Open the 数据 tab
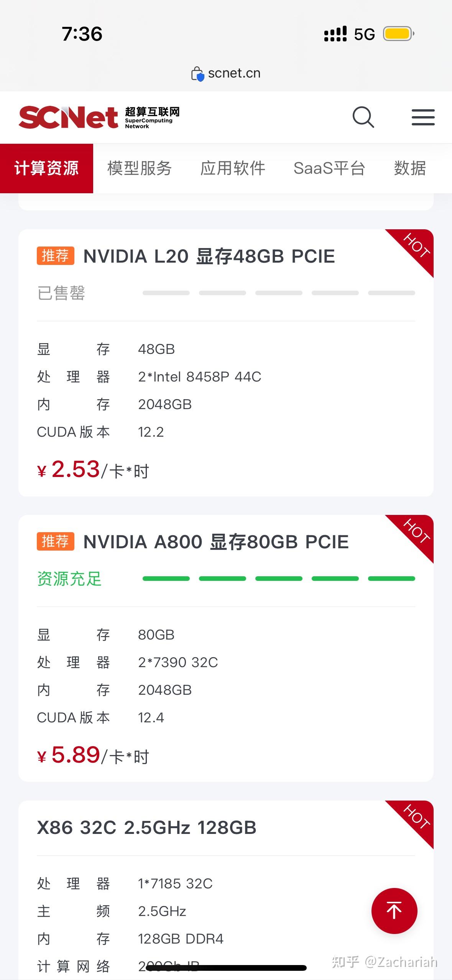Viewport: 452px width, 980px height. coord(410,168)
